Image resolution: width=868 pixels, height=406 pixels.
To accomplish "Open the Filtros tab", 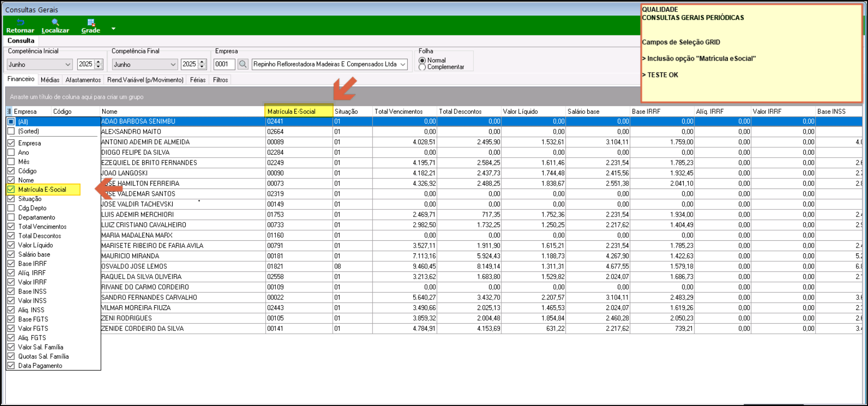I will click(x=221, y=80).
